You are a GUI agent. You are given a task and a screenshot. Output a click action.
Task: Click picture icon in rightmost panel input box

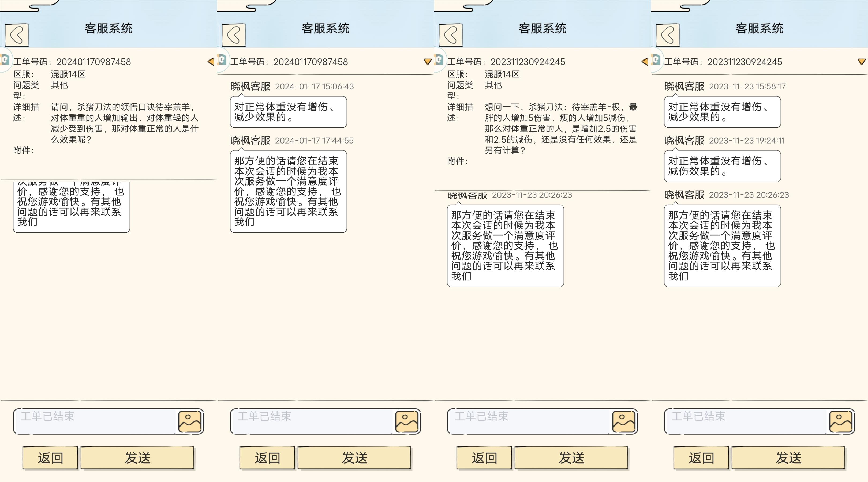pyautogui.click(x=841, y=421)
